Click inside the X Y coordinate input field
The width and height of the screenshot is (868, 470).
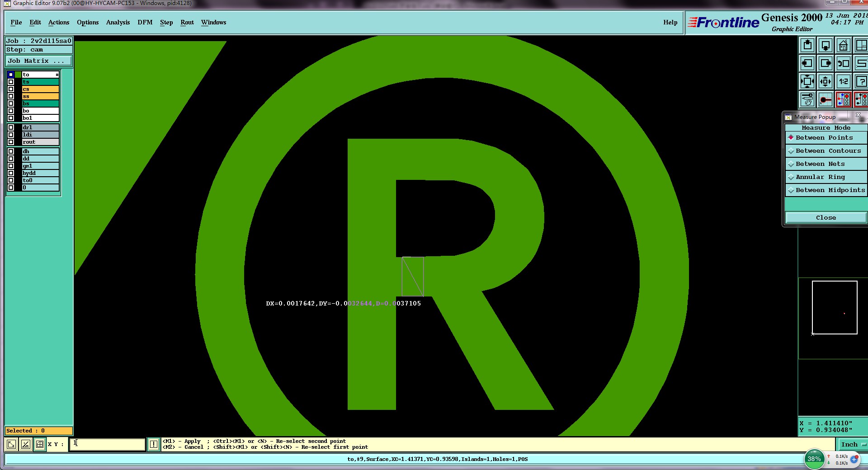107,444
